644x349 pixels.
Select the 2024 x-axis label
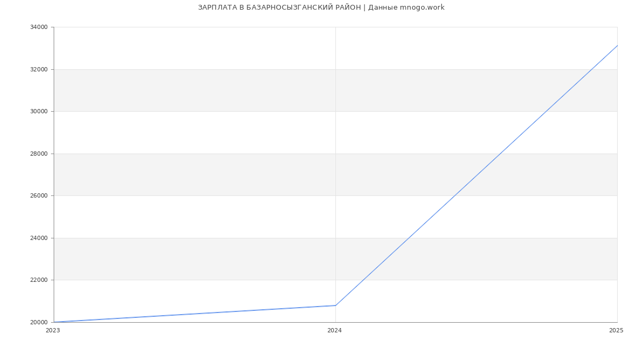334,331
